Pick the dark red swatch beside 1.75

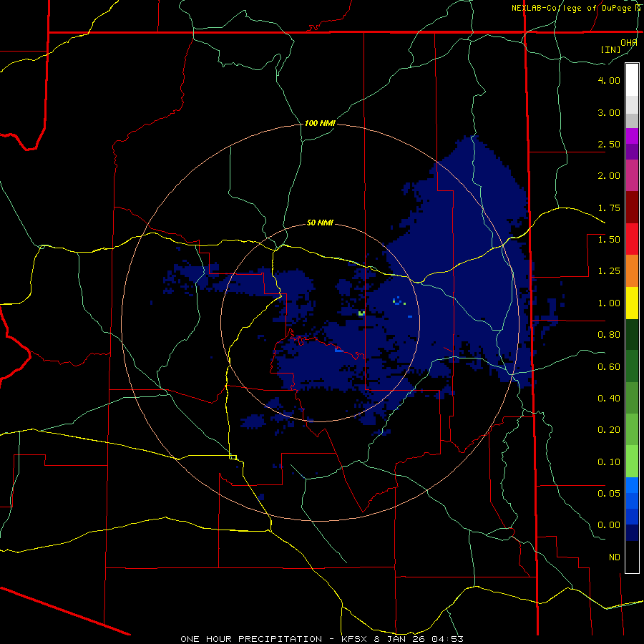(632, 208)
